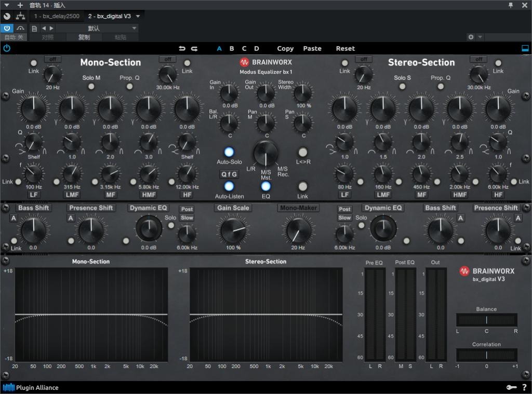Image resolution: width=532 pixels, height=394 pixels.
Task: Click the Copy button
Action: tap(285, 48)
